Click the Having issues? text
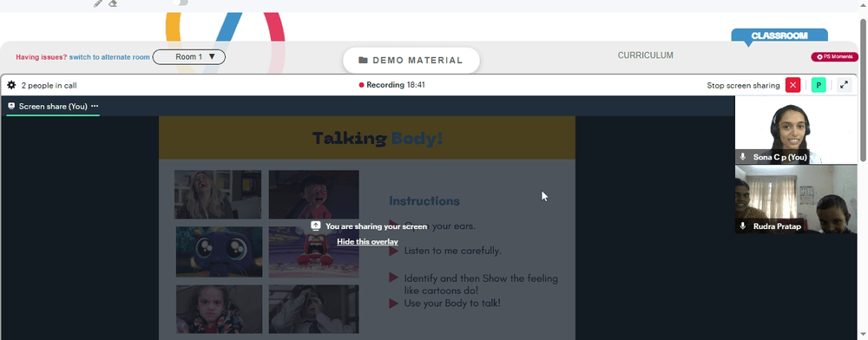This screenshot has width=868, height=340. [42, 57]
